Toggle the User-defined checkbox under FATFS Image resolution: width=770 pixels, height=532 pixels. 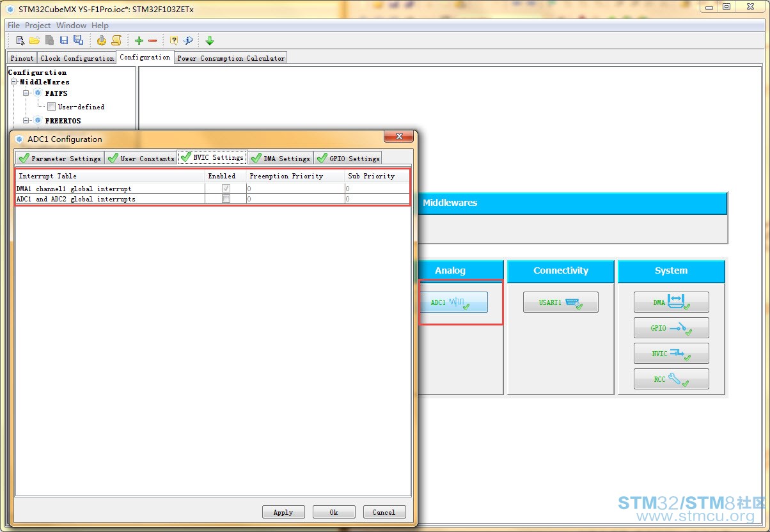(x=51, y=107)
